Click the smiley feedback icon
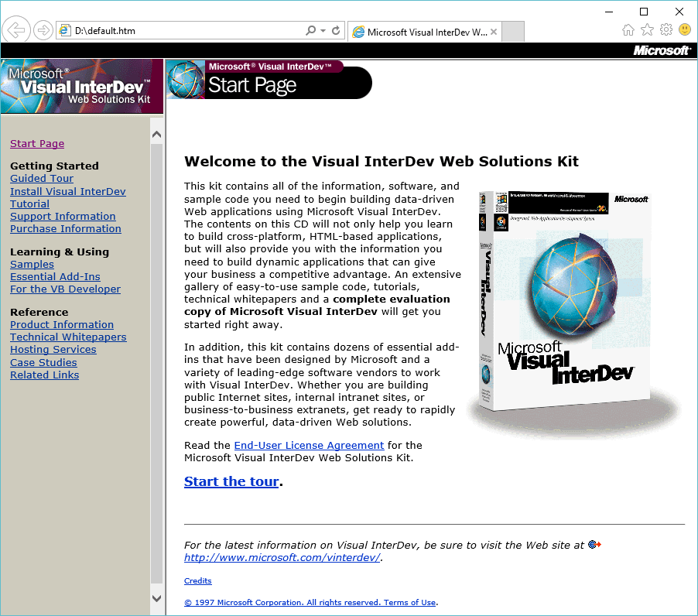This screenshot has height=616, width=698. point(685,30)
